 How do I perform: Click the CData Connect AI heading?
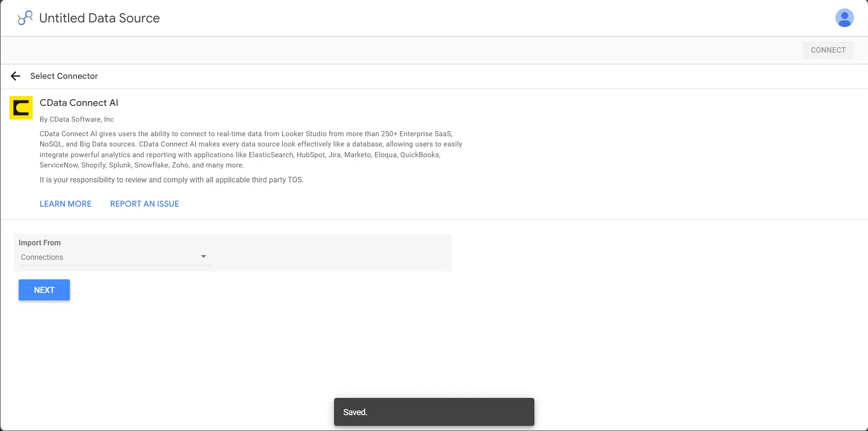coord(79,103)
